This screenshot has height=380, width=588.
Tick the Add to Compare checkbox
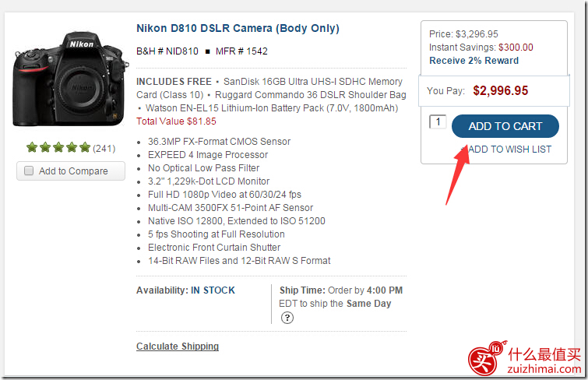[29, 171]
